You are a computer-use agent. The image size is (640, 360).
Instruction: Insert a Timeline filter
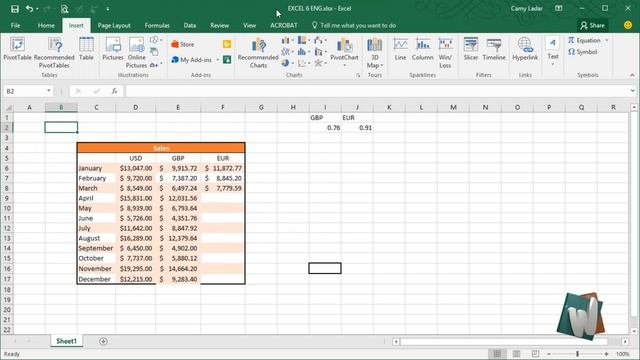pos(494,49)
